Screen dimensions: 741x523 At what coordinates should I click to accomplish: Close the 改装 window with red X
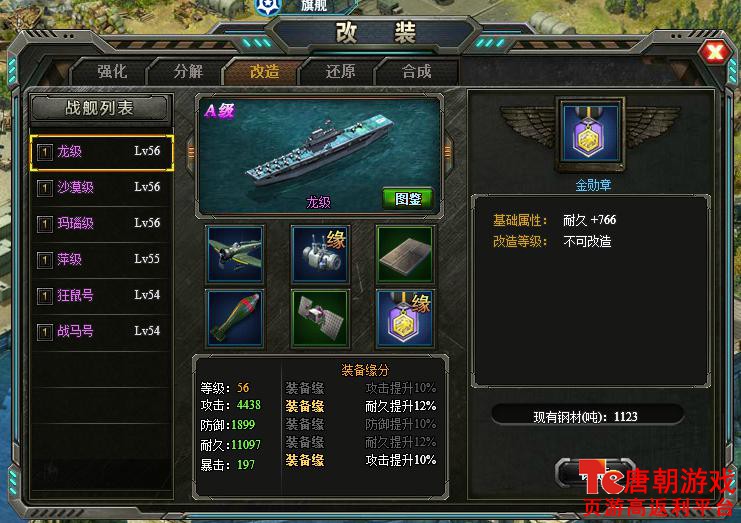pos(715,51)
